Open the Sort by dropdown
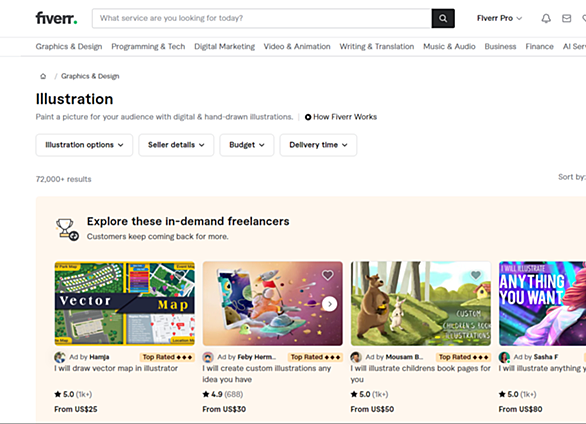 point(572,177)
